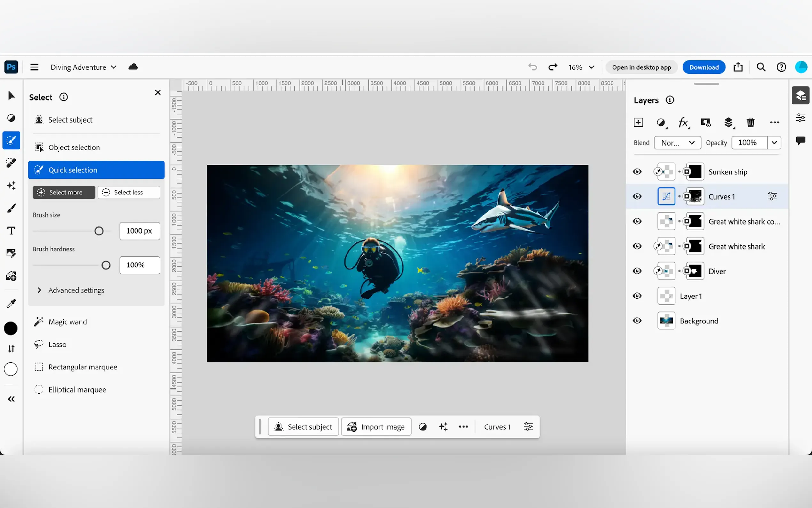Image resolution: width=812 pixels, height=508 pixels.
Task: Hide the Background layer
Action: click(x=637, y=321)
